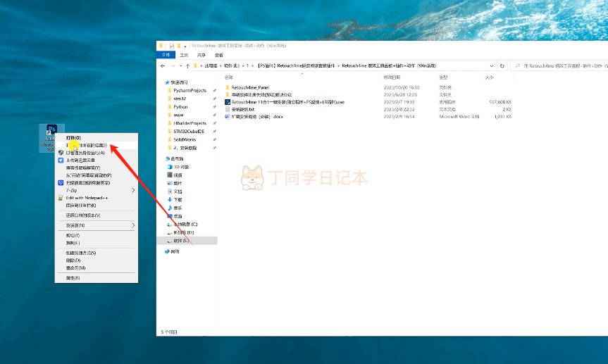Choose 打开文件所在的位置 from the context menu
Viewport: 608px width, 364px height.
tap(87, 145)
